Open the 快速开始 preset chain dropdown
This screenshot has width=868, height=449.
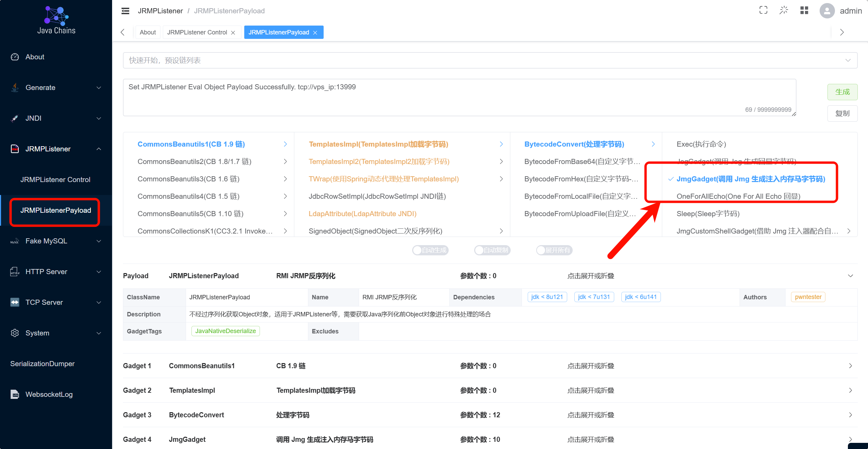tap(490, 60)
